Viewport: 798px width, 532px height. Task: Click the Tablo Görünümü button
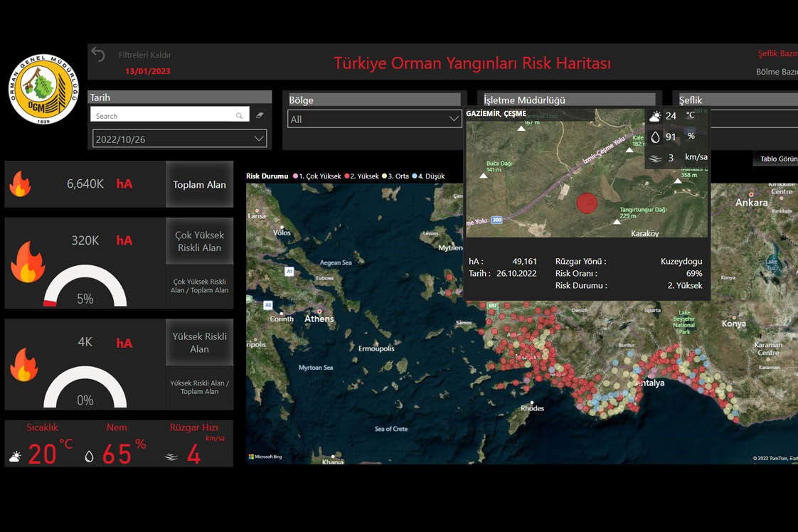777,159
